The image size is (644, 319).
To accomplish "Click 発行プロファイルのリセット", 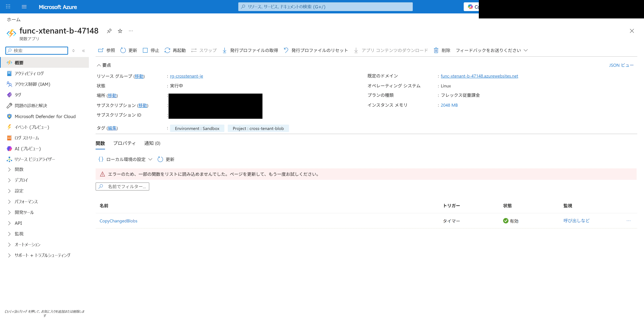I will 316,50.
